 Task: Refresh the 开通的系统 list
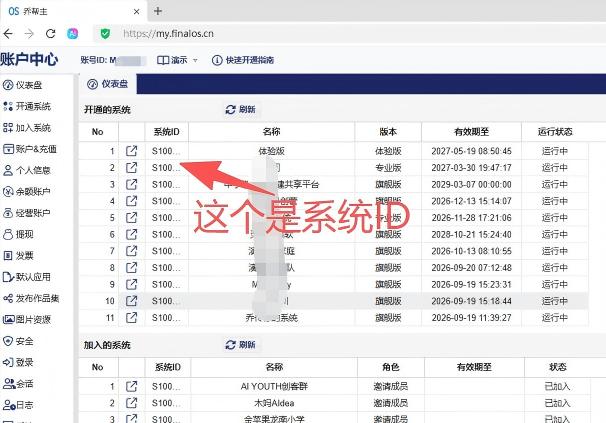click(240, 109)
